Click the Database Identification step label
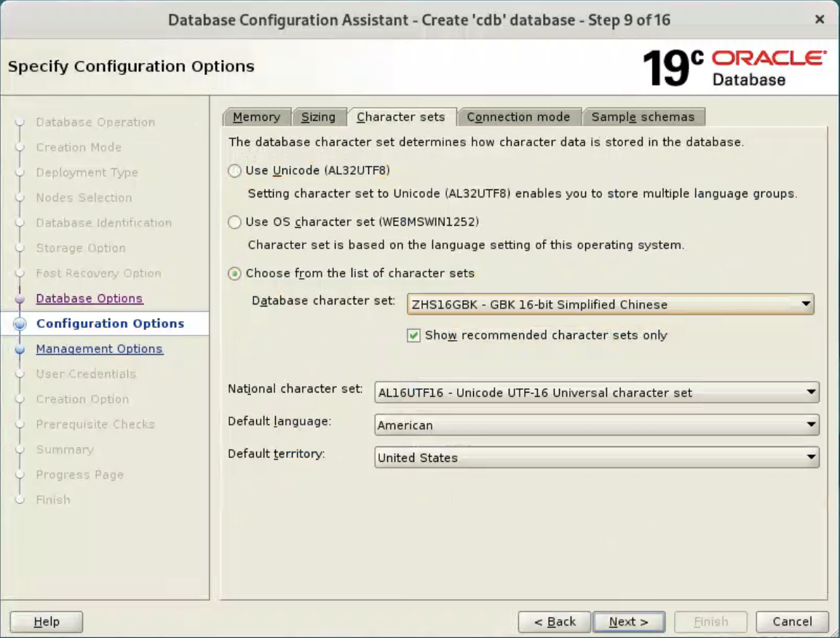Viewport: 840px width, 638px height. (104, 222)
